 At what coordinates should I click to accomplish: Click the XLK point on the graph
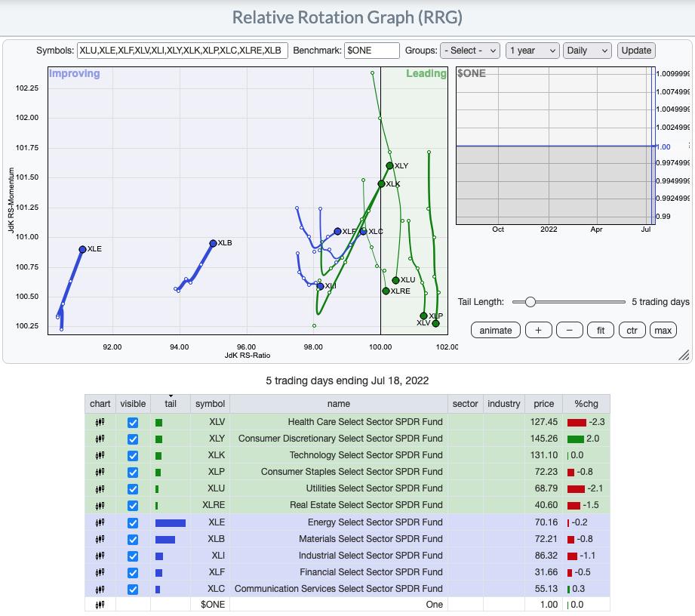[381, 183]
